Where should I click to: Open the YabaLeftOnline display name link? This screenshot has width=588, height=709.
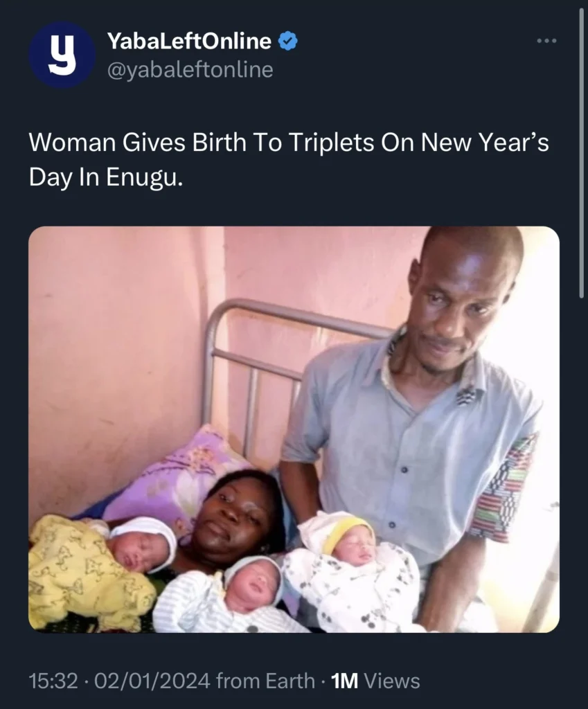(189, 42)
